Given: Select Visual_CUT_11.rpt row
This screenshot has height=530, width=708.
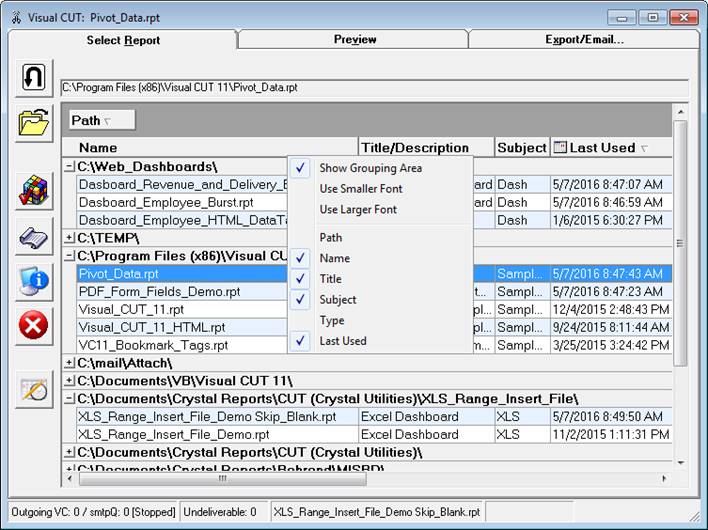Looking at the screenshot, I should coord(182,310).
